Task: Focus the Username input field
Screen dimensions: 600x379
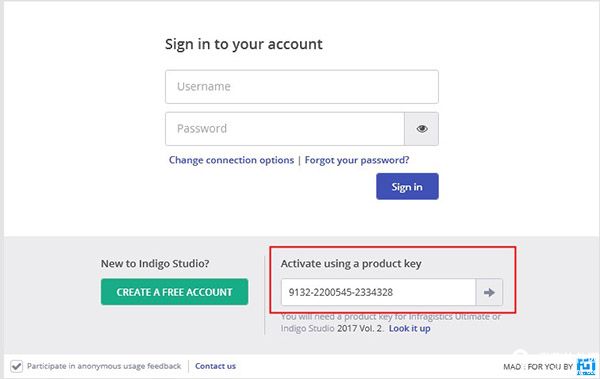Action: 302,87
